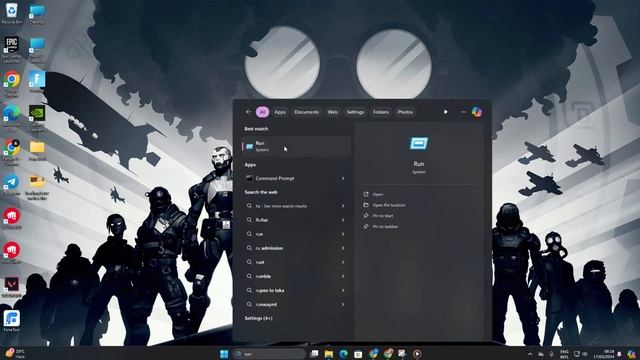The height and width of the screenshot is (360, 640).
Task: Click Open in the Run preview pane
Action: tap(378, 194)
